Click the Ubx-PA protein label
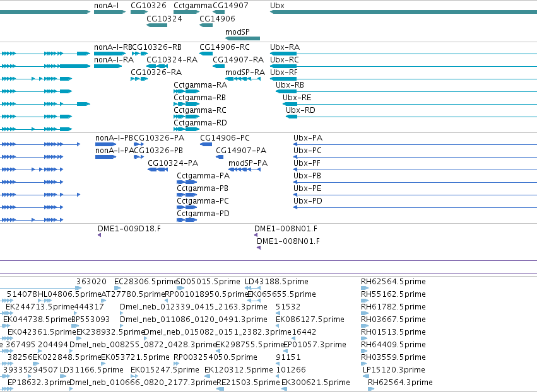The height and width of the screenshot is (392, 537). (x=308, y=138)
